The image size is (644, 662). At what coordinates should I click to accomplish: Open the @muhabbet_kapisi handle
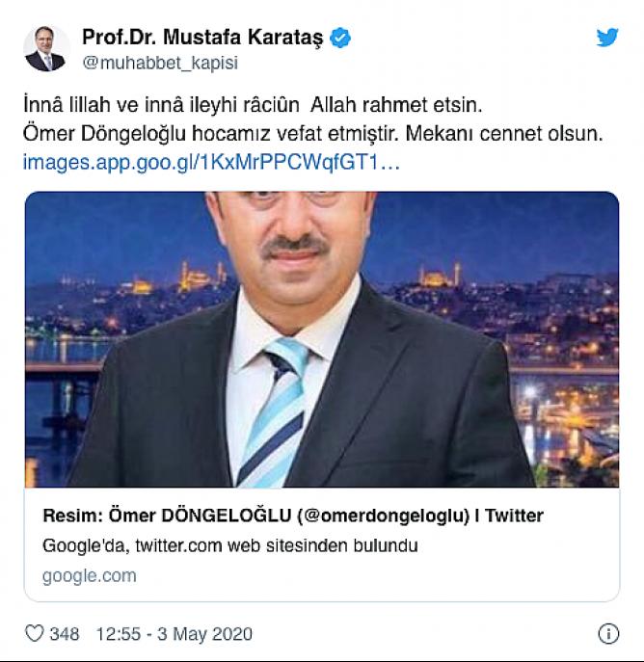[x=159, y=64]
